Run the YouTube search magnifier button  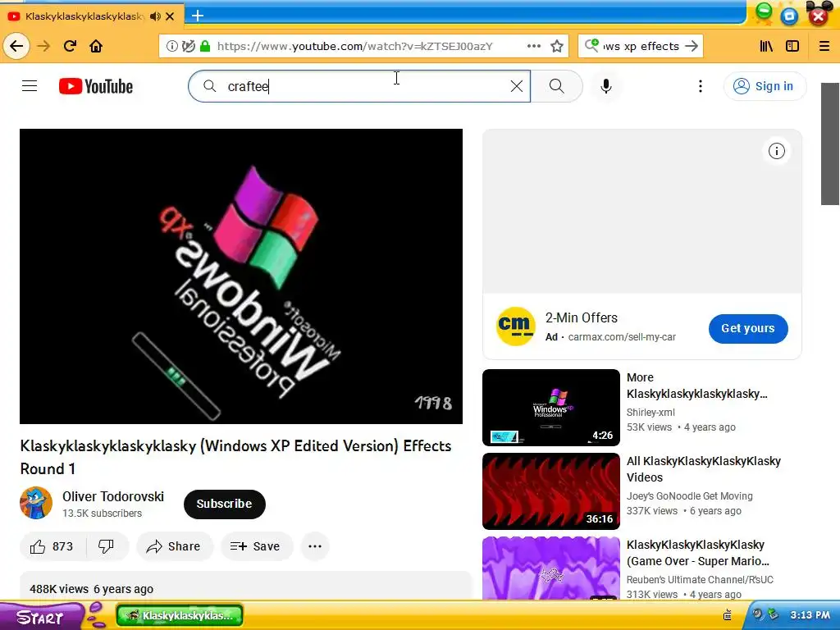(557, 85)
